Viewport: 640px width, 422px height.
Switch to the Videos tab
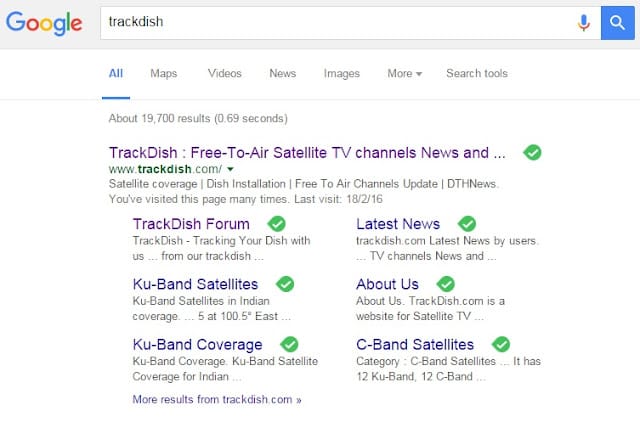(x=224, y=73)
